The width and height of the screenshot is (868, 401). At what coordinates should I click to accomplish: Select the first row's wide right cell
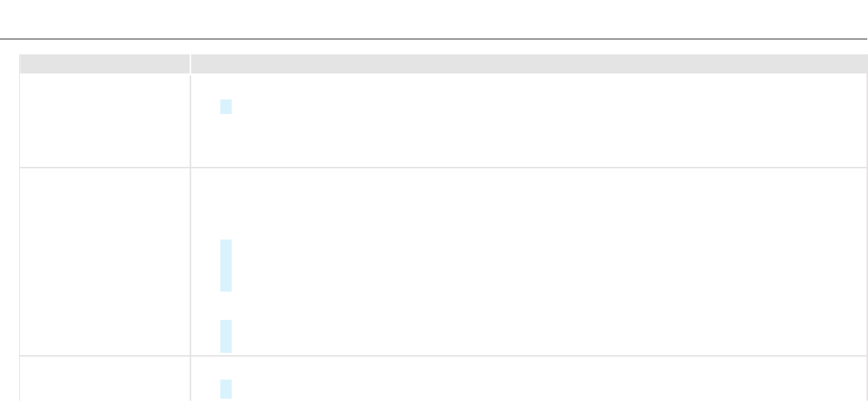(528, 120)
